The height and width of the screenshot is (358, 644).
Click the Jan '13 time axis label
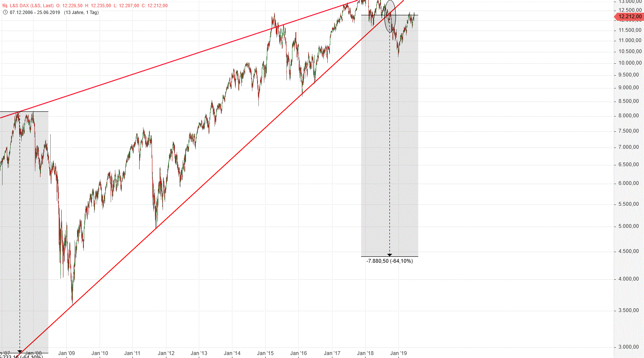(x=199, y=353)
